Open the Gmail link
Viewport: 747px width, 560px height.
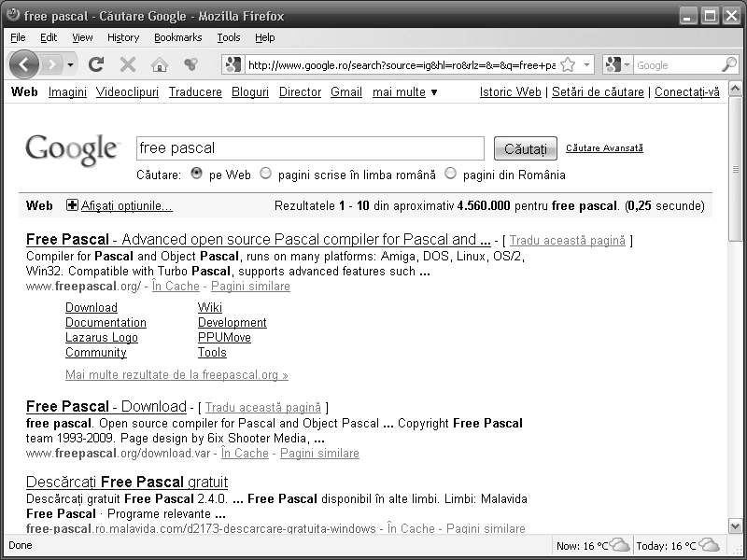346,91
